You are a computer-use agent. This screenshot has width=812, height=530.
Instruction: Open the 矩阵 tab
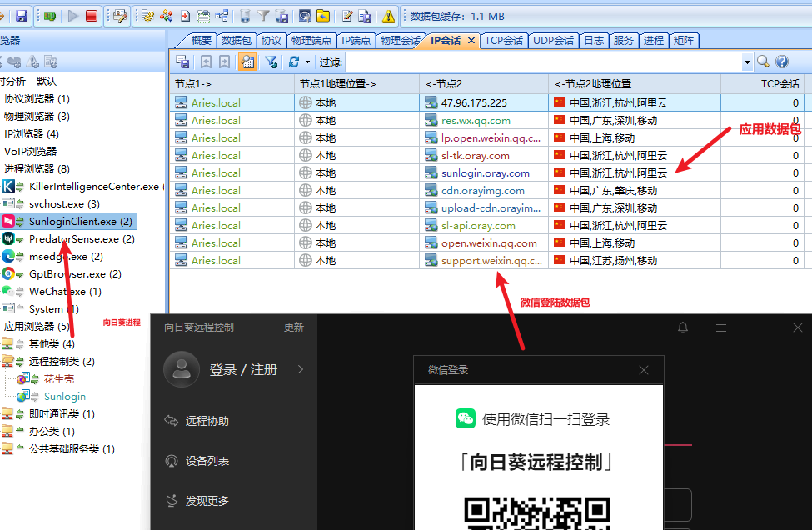coord(684,40)
